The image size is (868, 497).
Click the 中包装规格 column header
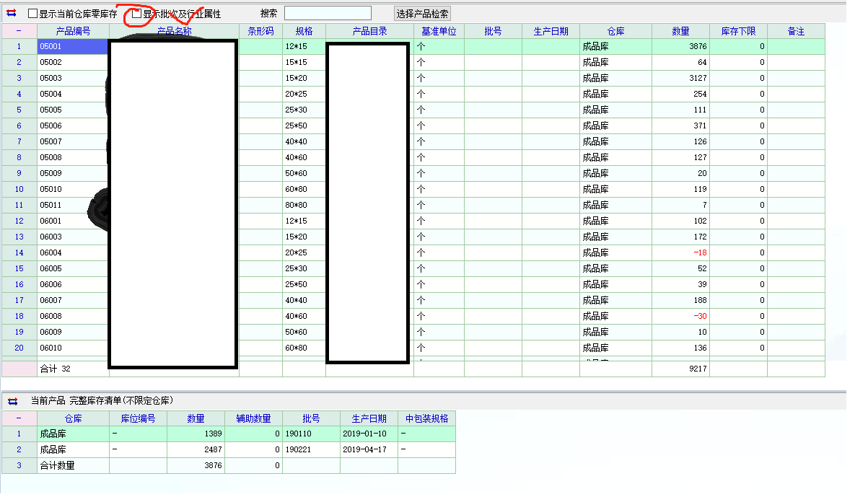click(426, 418)
